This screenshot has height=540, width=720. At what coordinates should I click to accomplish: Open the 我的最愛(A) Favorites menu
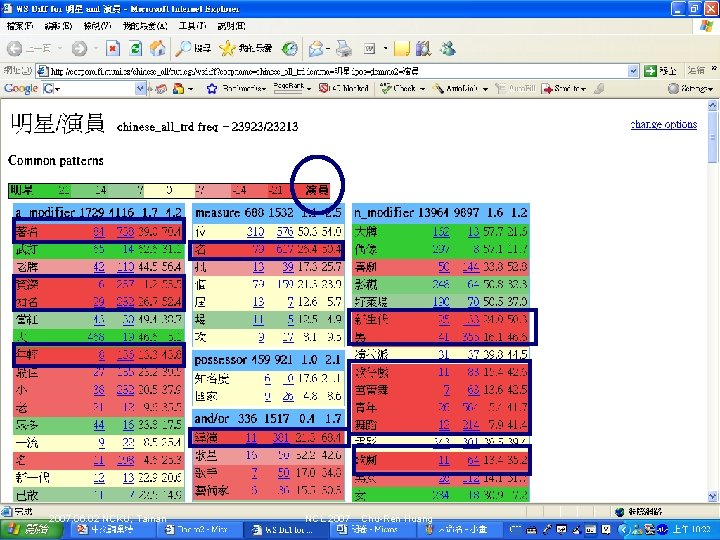click(x=145, y=26)
